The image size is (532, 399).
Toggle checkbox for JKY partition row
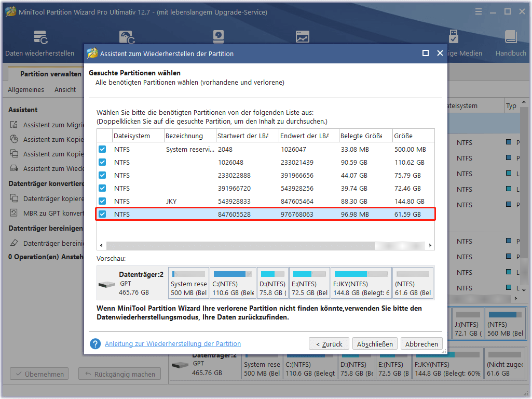coord(102,201)
